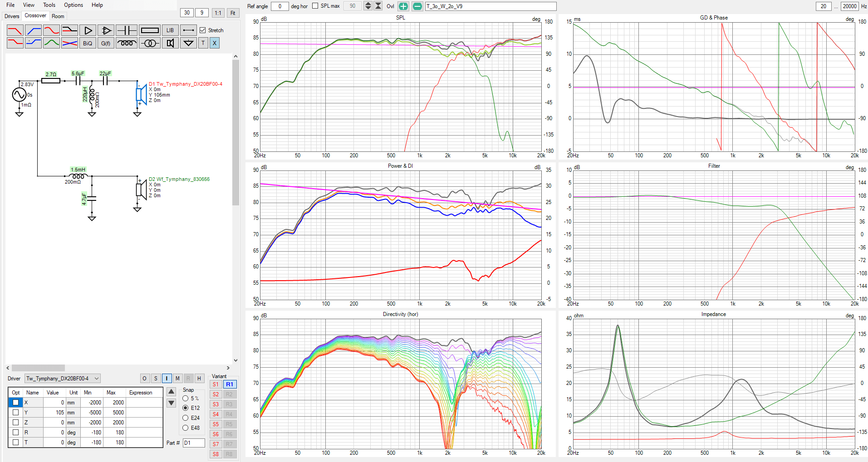Click the Y value cell 105
Image resolution: width=868 pixels, height=462 pixels.
click(54, 413)
